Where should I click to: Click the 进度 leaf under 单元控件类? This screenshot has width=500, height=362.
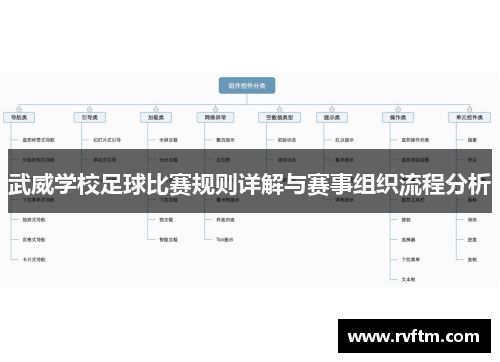point(472,240)
